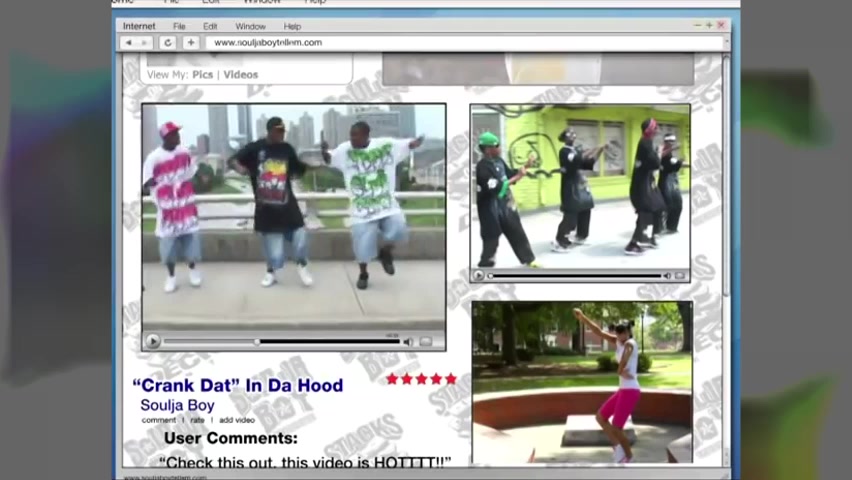Image resolution: width=852 pixels, height=480 pixels.
Task: Open the Edit menu in browser window
Action: pos(210,26)
